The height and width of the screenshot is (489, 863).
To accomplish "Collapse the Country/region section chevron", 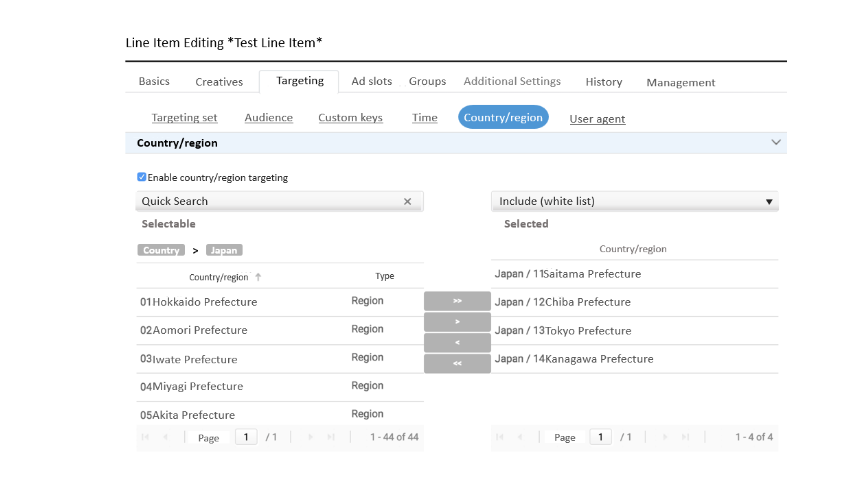I will coord(776,143).
